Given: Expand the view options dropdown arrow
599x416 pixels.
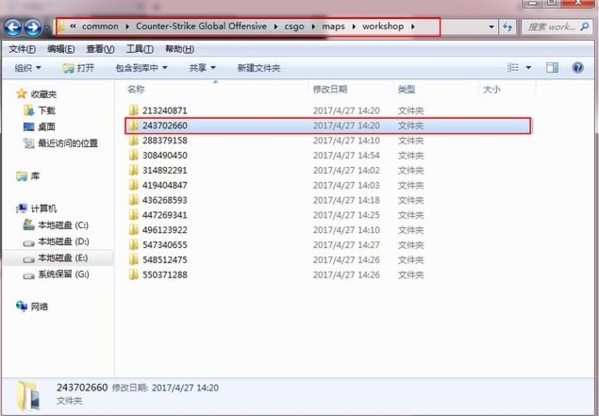Looking at the screenshot, I should point(528,68).
